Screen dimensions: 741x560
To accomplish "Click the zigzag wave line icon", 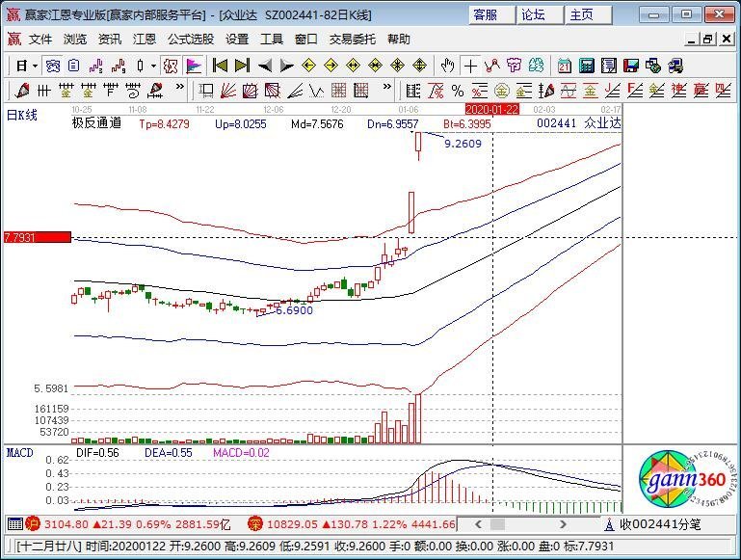I will [x=317, y=91].
